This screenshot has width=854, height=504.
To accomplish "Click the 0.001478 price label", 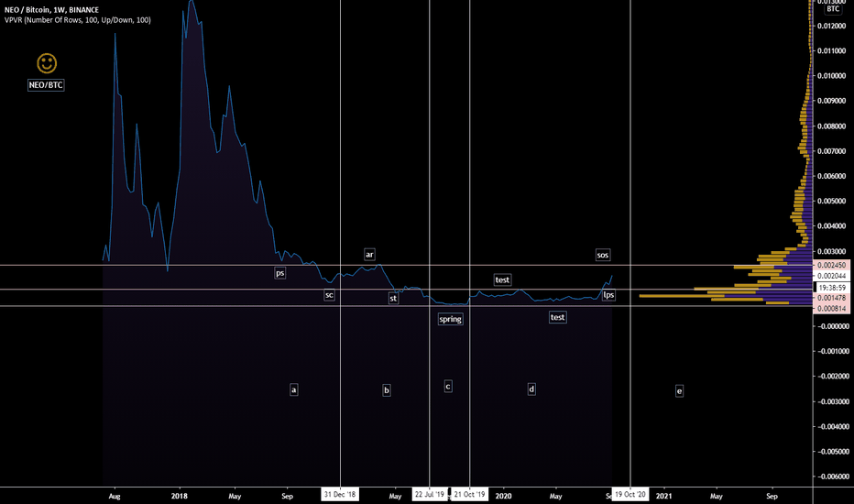I will pyautogui.click(x=831, y=298).
